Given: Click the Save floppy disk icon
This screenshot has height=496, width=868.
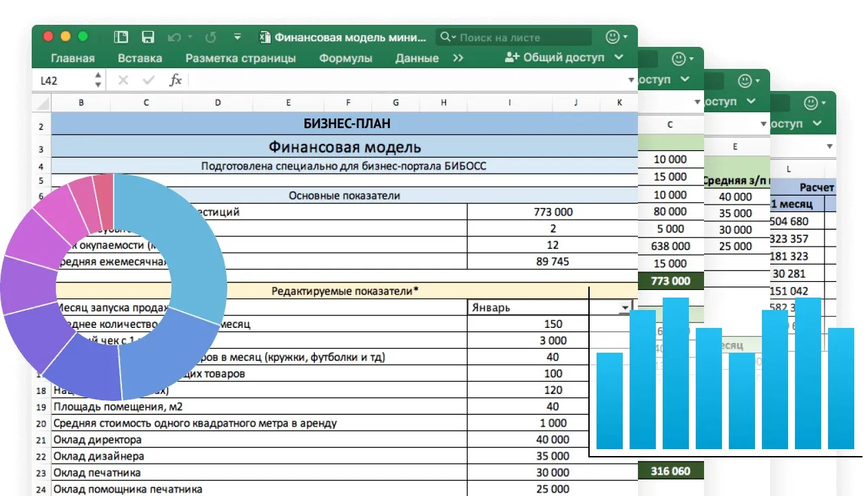Looking at the screenshot, I should tap(147, 37).
